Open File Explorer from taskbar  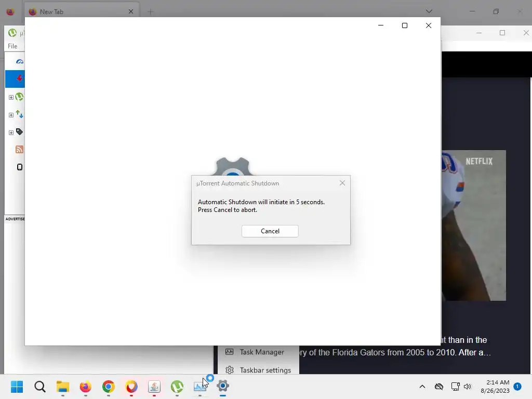click(x=63, y=387)
